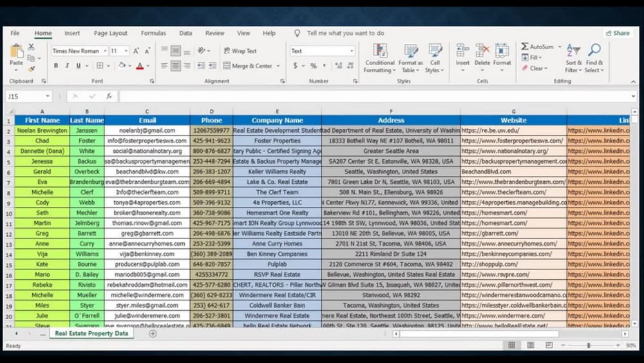This screenshot has height=363, width=644.
Task: Open Find & Select
Action: point(594,59)
